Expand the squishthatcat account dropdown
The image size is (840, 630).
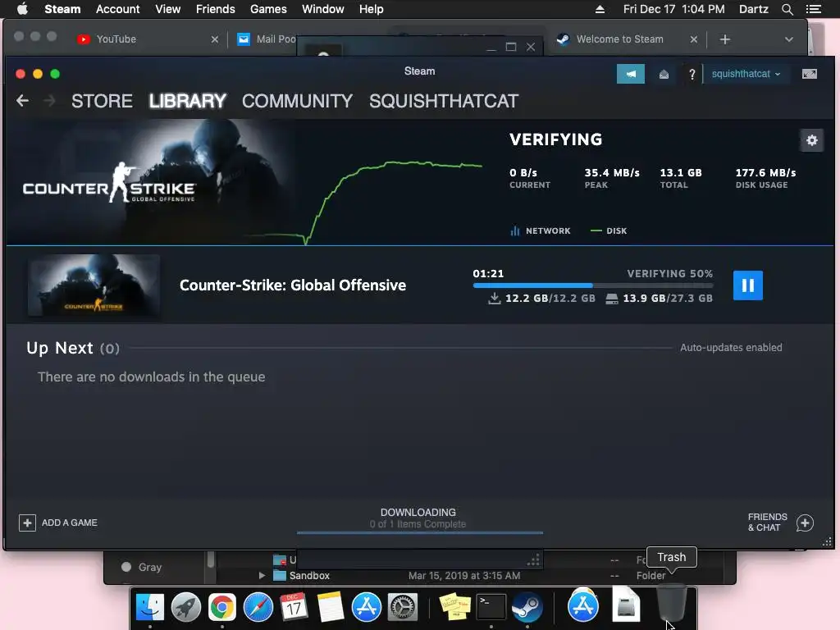point(746,74)
